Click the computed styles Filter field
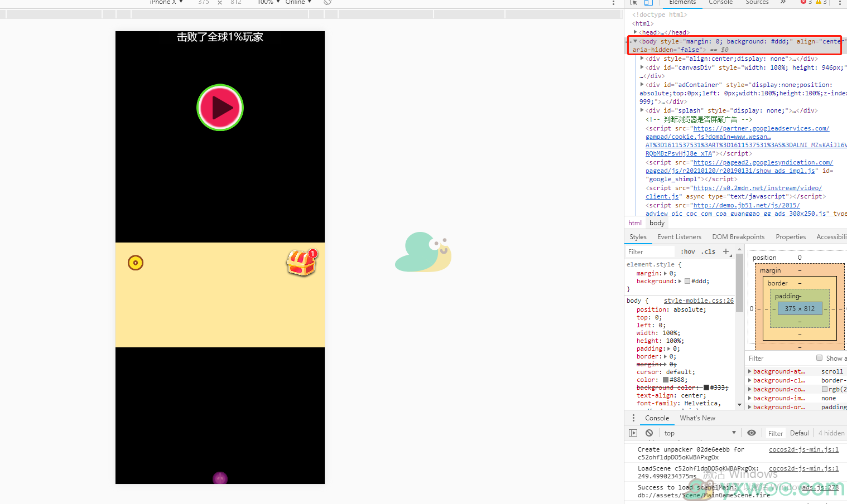 coord(779,358)
